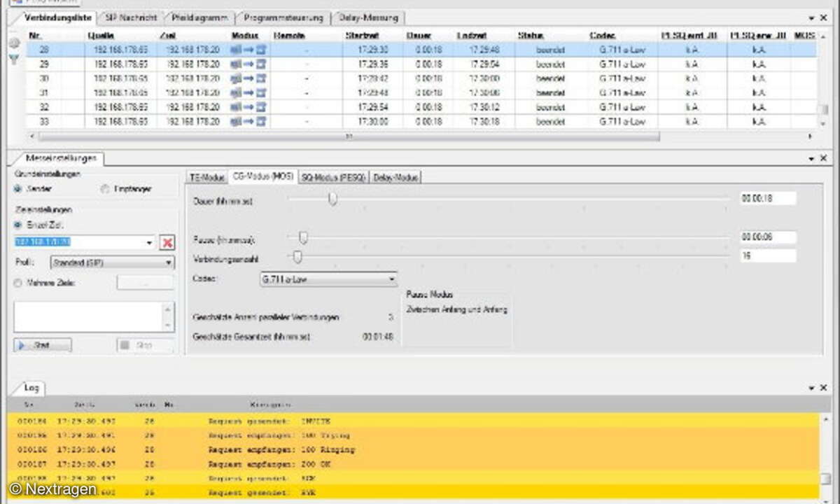Open the Profil Standard (SIP) dropdown
The height and width of the screenshot is (504, 840).
coord(113,262)
